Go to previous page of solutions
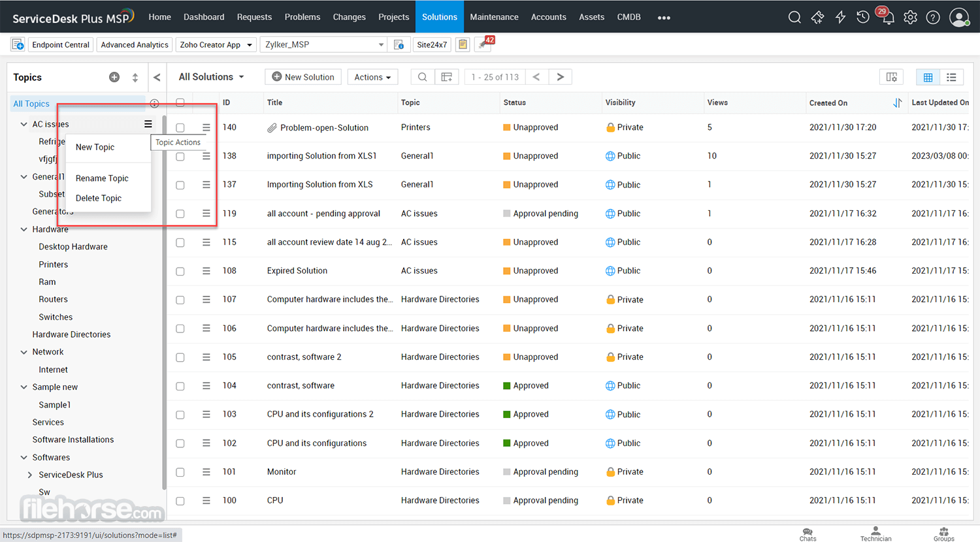 click(x=536, y=77)
